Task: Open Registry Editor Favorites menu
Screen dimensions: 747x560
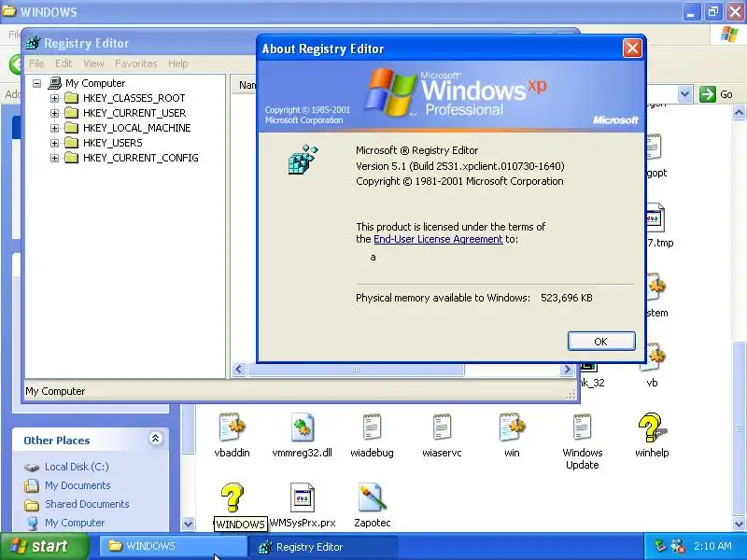Action: 135,63
